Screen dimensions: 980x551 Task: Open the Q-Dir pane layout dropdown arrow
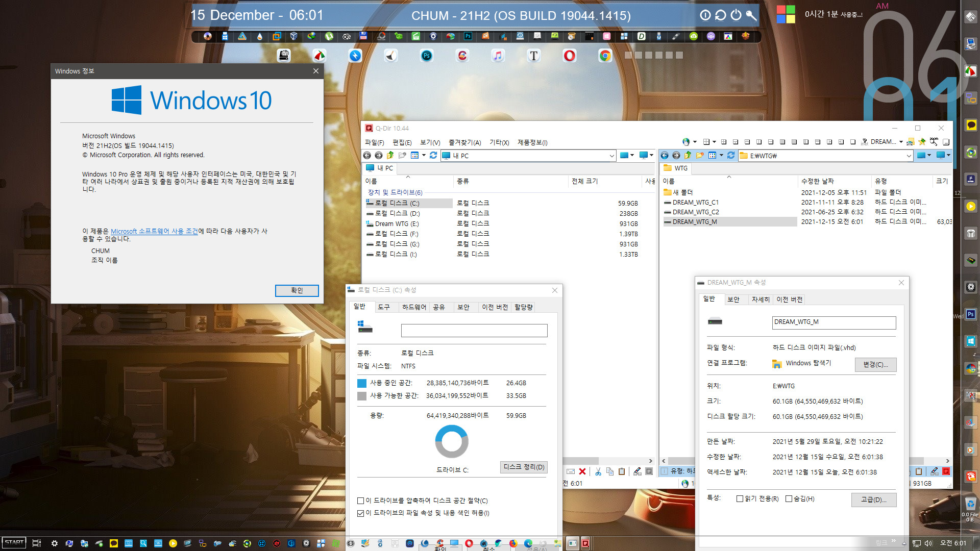click(x=714, y=142)
